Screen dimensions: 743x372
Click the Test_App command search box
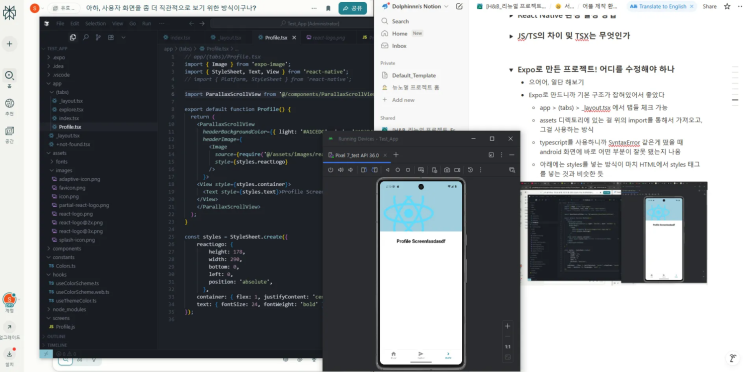click(291, 23)
